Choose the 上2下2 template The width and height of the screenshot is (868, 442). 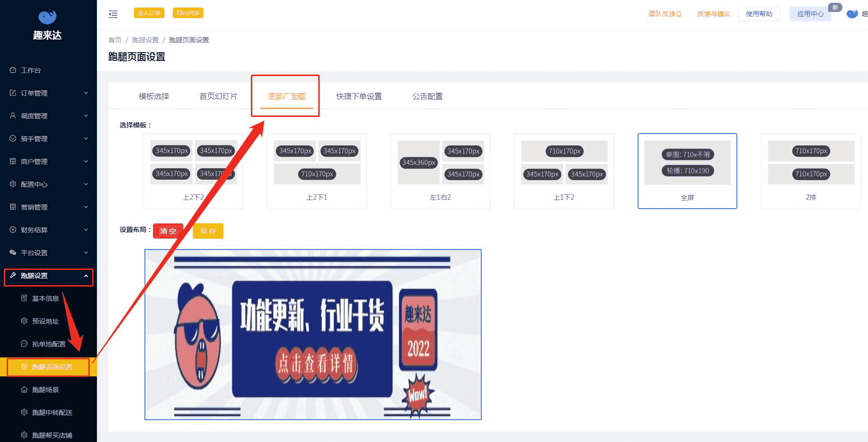[193, 171]
